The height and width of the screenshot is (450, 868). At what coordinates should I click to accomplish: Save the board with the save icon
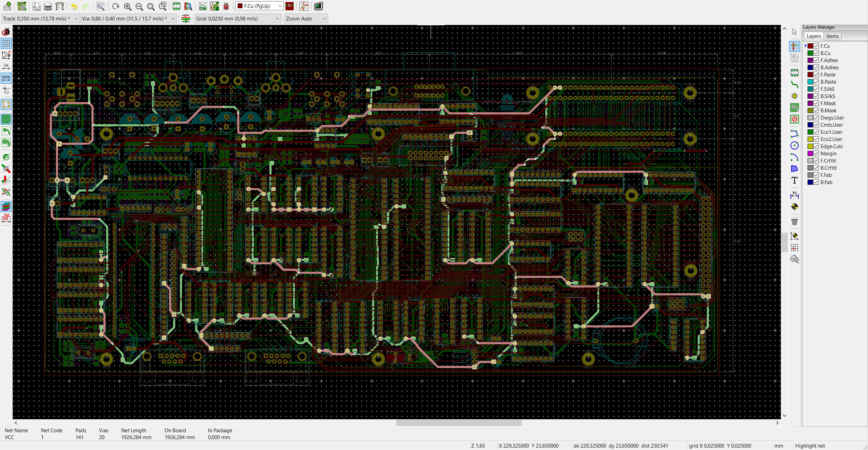[7, 6]
